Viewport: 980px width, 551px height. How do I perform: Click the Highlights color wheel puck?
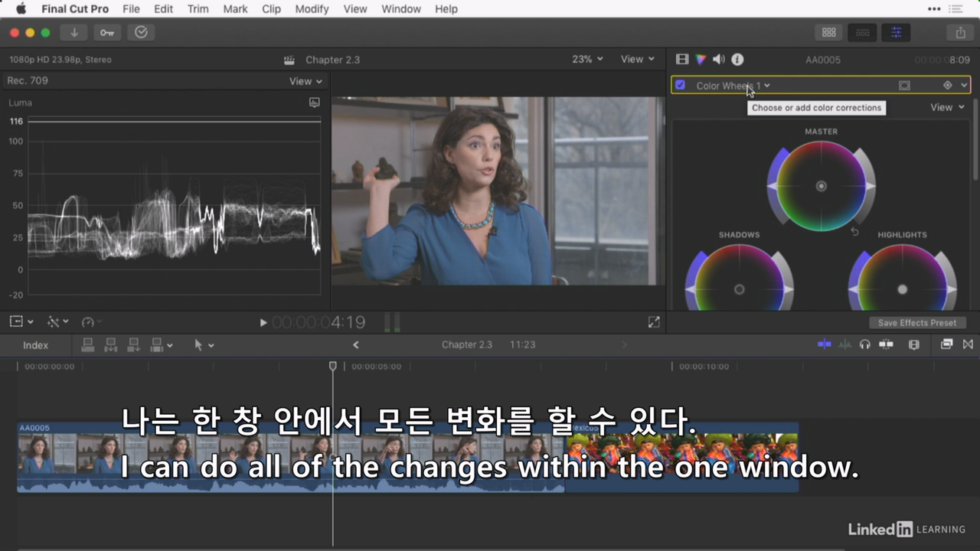(902, 289)
